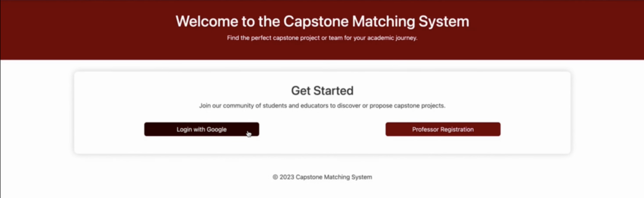This screenshot has width=644, height=198.
Task: Click the copyright symbol in the footer
Action: pyautogui.click(x=275, y=177)
